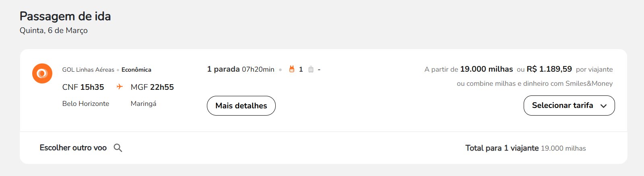Click the GOL orange airline logo
The width and height of the screenshot is (644, 176).
click(42, 73)
